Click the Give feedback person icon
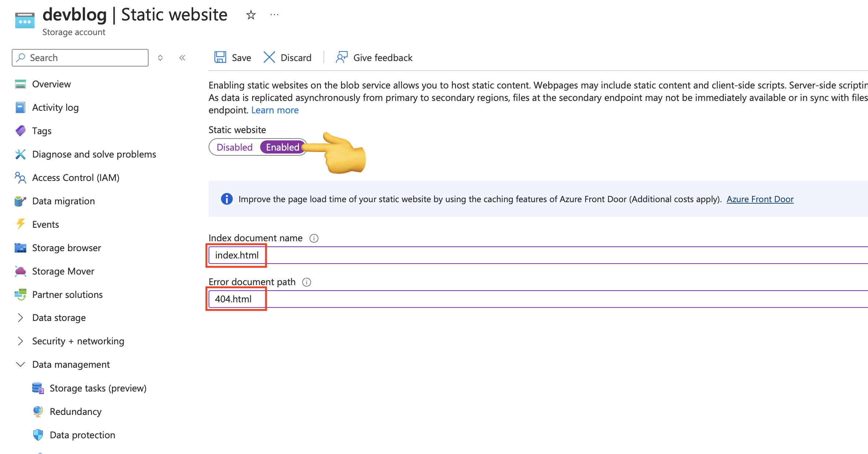Screen dimensions: 868x454 (341, 57)
